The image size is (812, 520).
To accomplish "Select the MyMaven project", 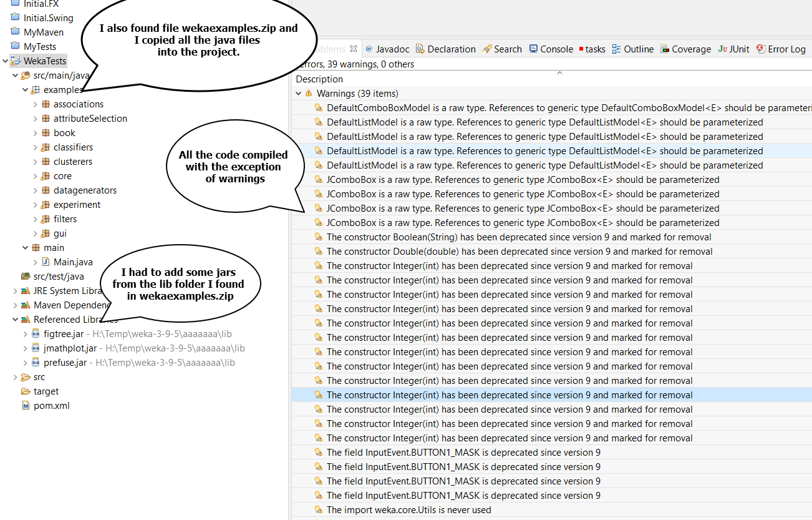I will pyautogui.click(x=43, y=32).
